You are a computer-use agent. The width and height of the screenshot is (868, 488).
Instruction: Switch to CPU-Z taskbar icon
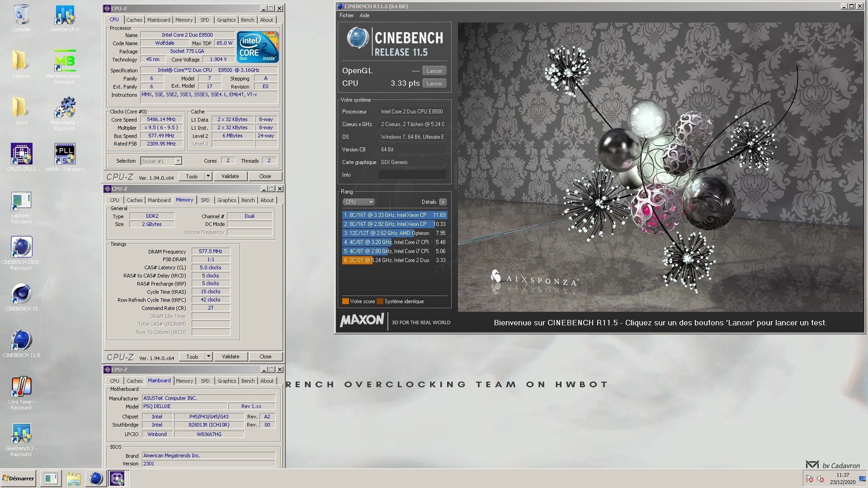(117, 479)
